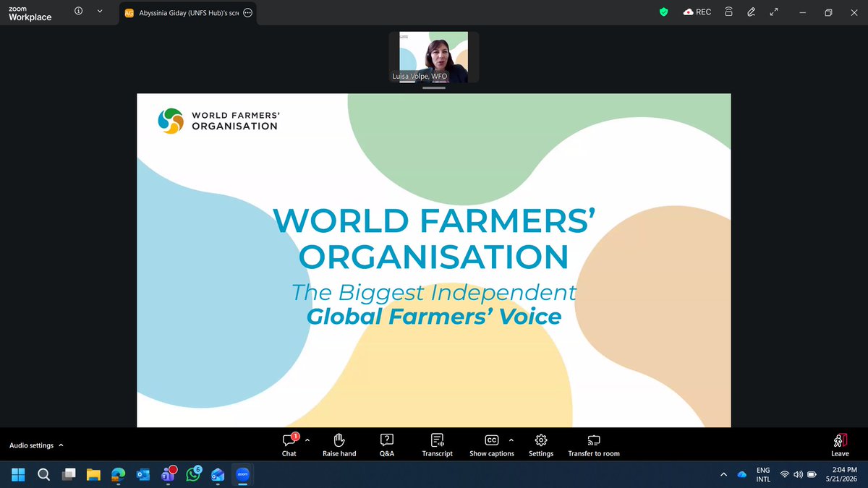868x488 pixels.
Task: Leave the meeting
Action: point(840,445)
